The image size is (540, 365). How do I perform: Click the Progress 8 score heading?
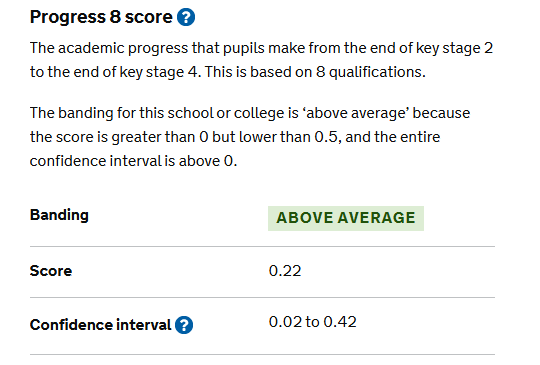[101, 17]
